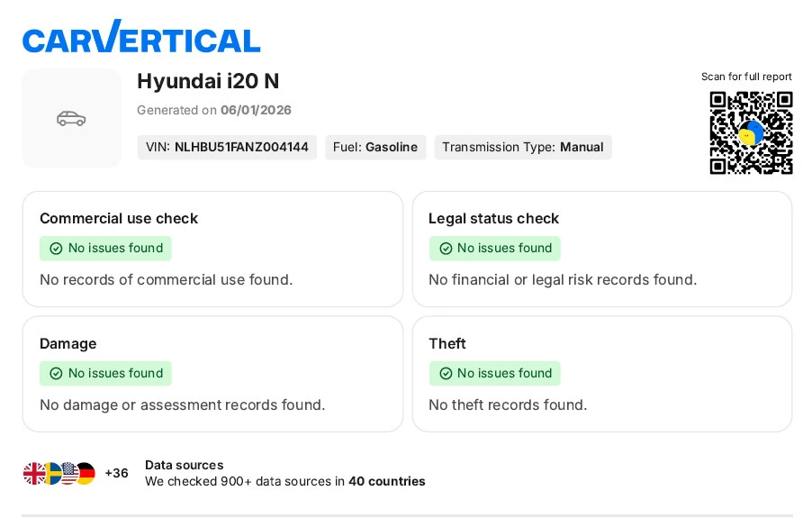Screen dimensions: 812x518
Task: Click the carVertical logo
Action: pos(141,38)
